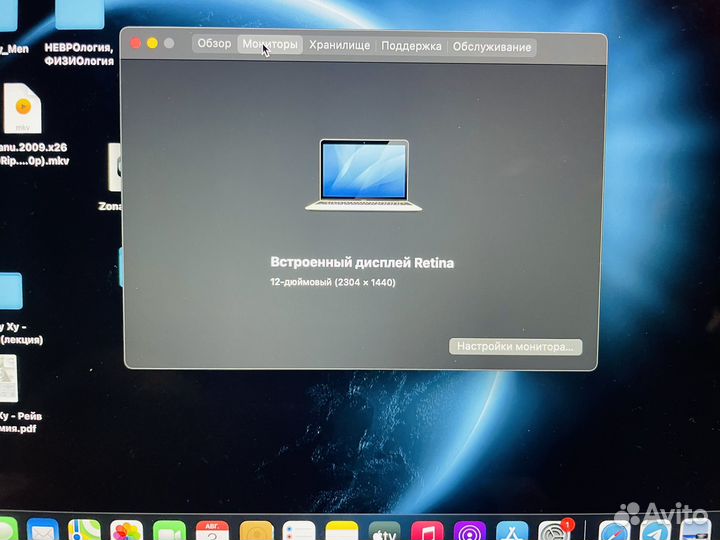Select the лекция folder on the desktop
This screenshot has width=720, height=540.
coord(11,291)
